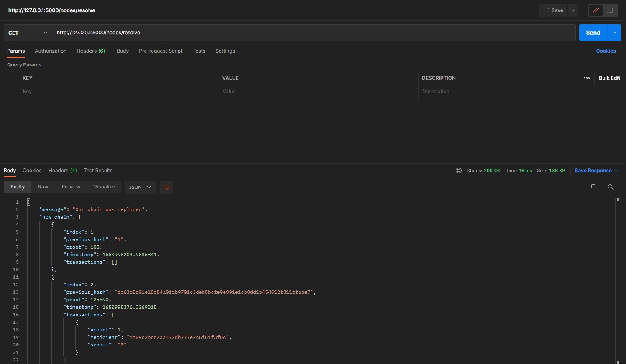Open the comments icon
The image size is (626, 364).
coord(610,10)
